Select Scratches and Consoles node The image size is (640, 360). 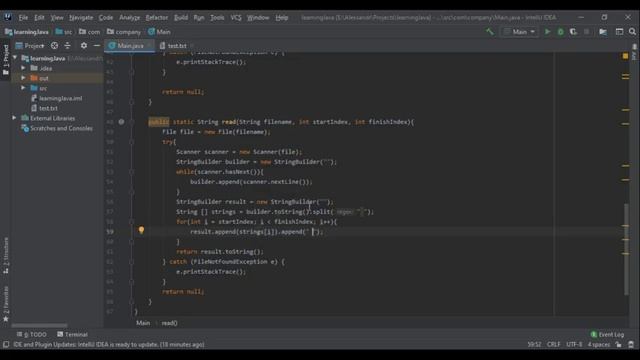coord(57,128)
